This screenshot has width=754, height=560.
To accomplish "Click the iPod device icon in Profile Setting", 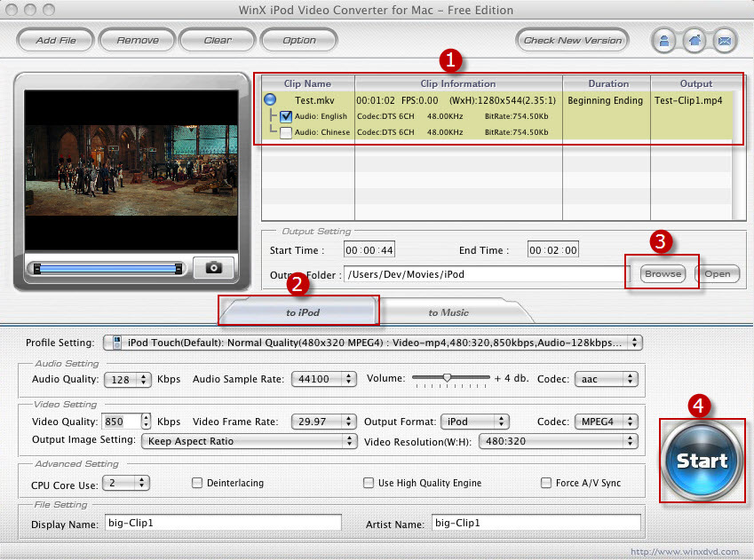I will 117,343.
